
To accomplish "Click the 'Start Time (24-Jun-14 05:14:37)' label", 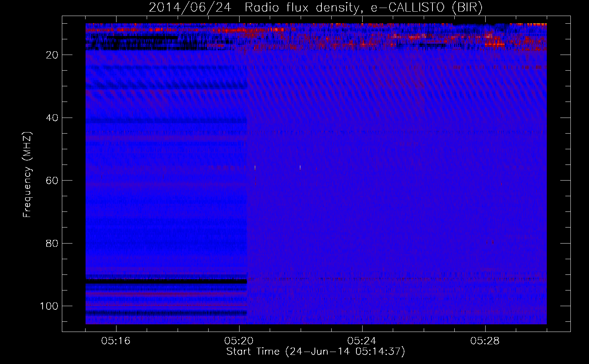I will click(x=316, y=352).
